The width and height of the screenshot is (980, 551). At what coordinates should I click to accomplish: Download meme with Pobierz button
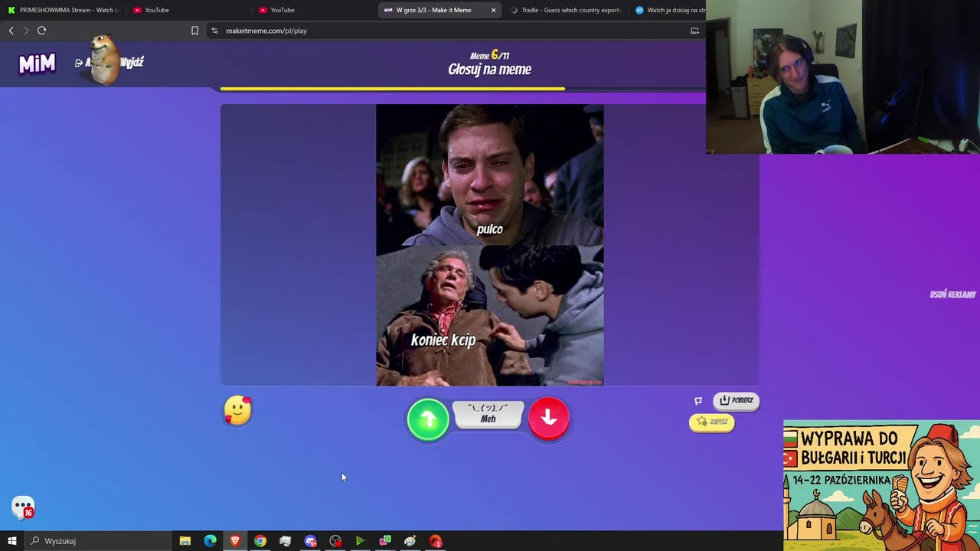point(736,400)
